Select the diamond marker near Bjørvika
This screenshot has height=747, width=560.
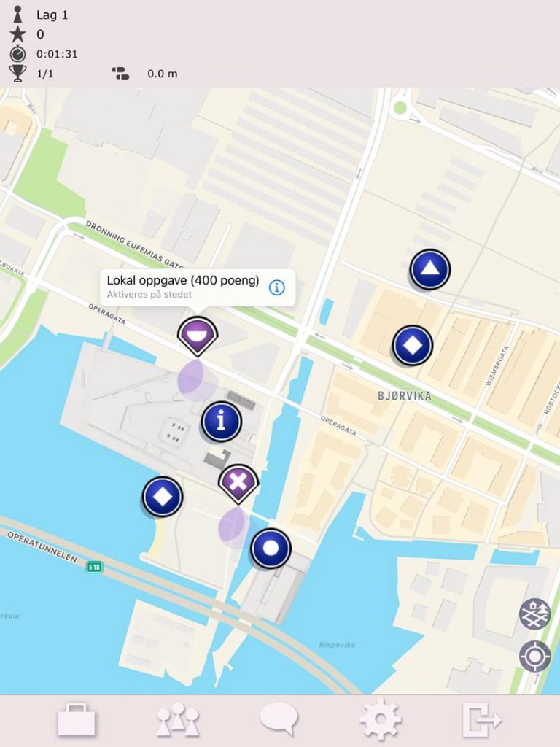coord(413,345)
